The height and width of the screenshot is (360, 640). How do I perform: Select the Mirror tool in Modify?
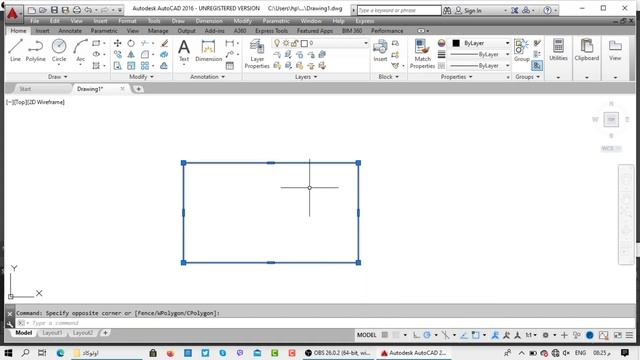(x=131, y=54)
